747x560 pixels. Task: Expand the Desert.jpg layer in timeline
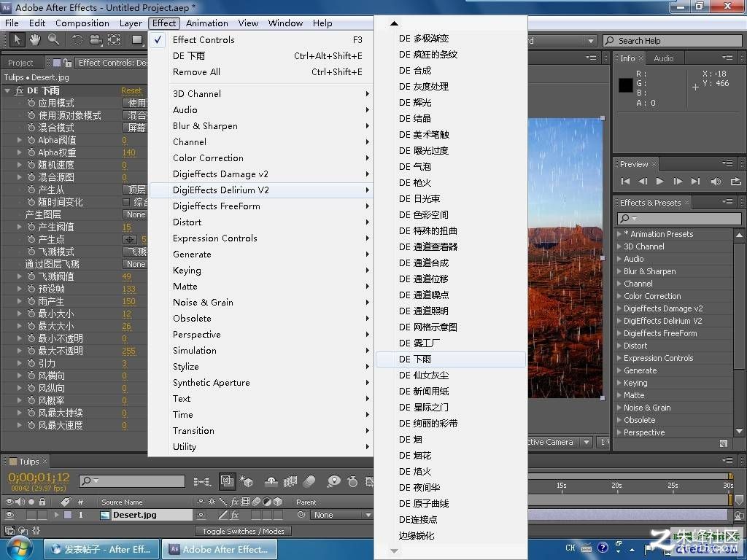click(x=56, y=515)
